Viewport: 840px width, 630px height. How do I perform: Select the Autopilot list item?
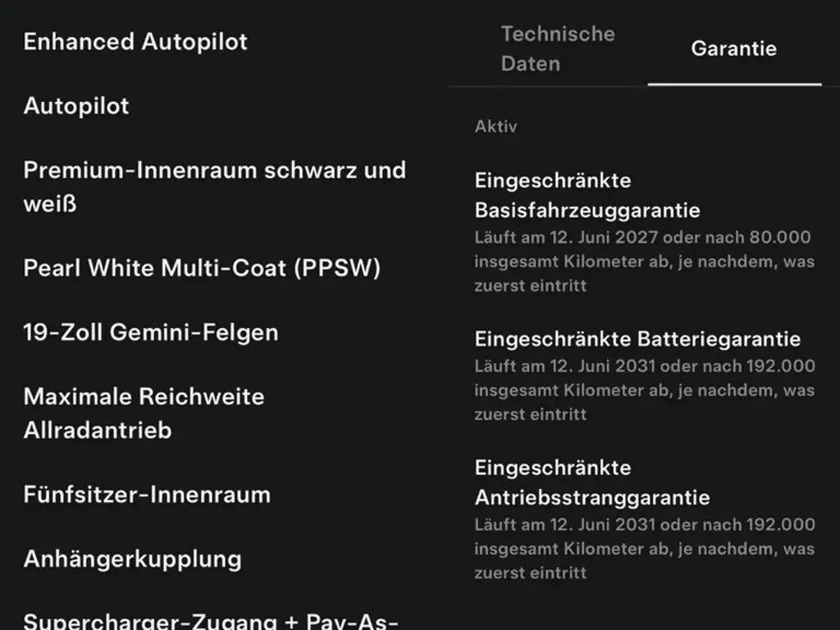pos(76,106)
